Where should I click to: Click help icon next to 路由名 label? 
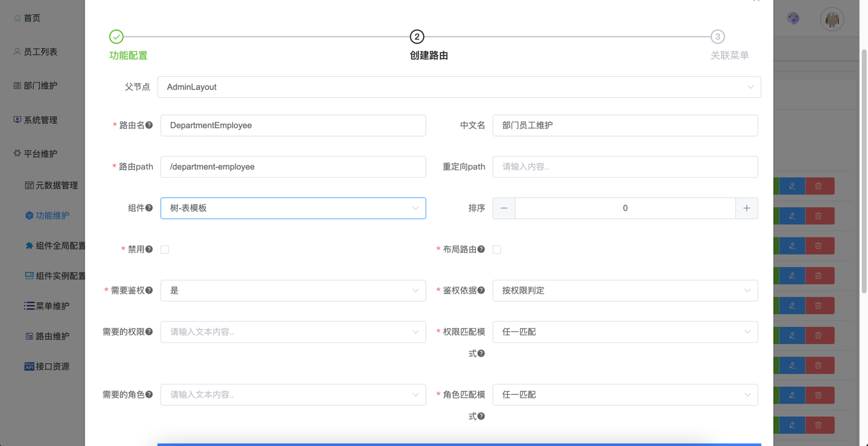click(x=149, y=125)
